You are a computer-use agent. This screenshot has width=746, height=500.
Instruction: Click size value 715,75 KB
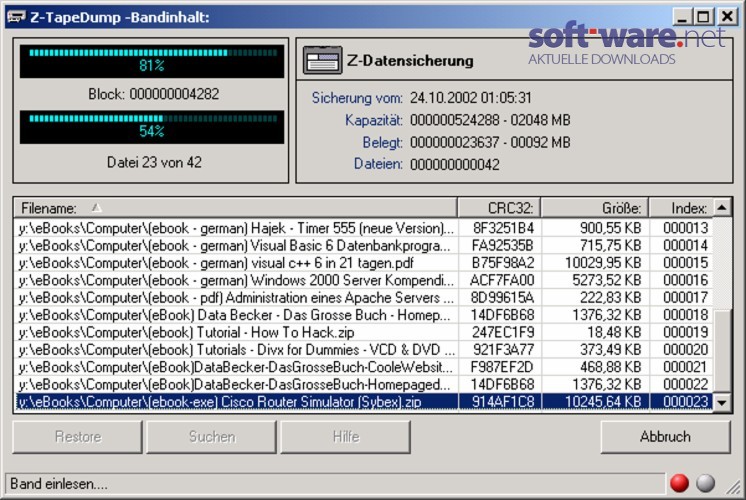(x=610, y=245)
